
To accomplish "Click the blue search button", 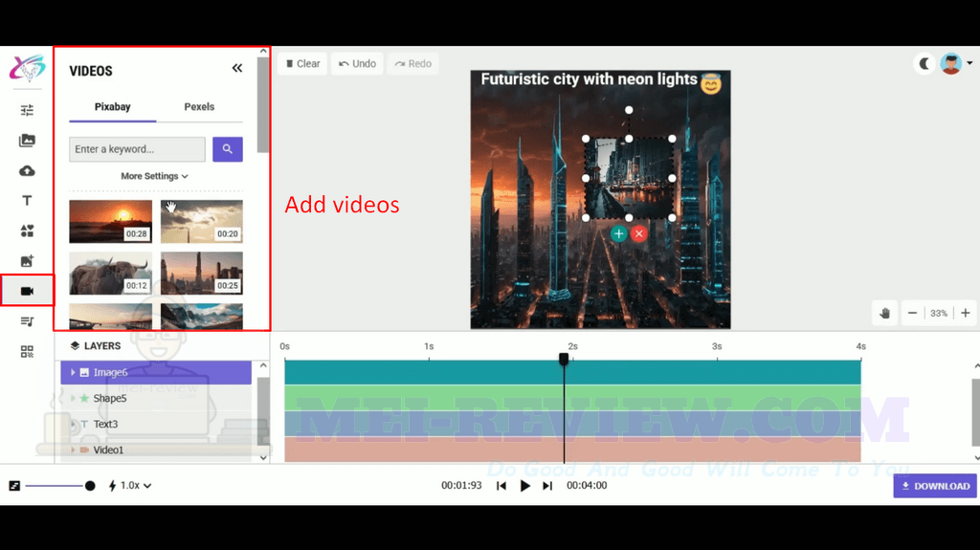I will 228,149.
